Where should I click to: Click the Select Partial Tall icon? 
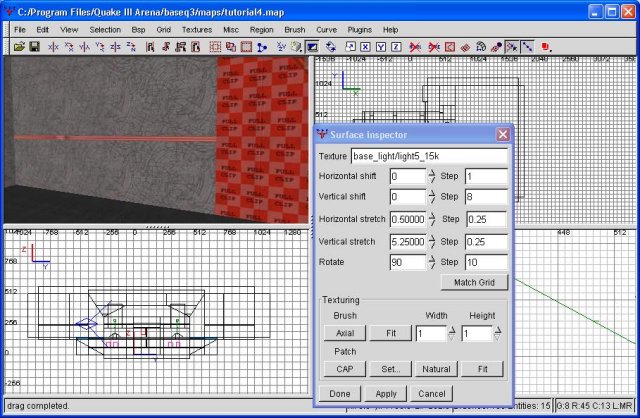tap(181, 47)
